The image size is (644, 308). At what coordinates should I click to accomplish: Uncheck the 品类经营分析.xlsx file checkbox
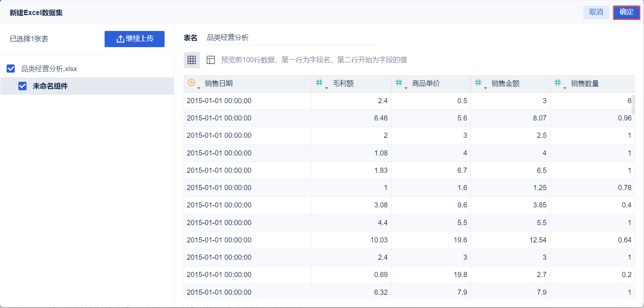point(11,69)
